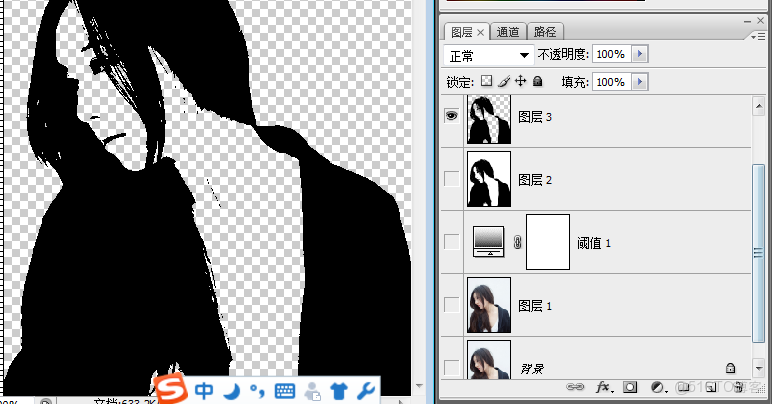Click the 背景 layer name
This screenshot has width=772, height=404.
pos(532,369)
